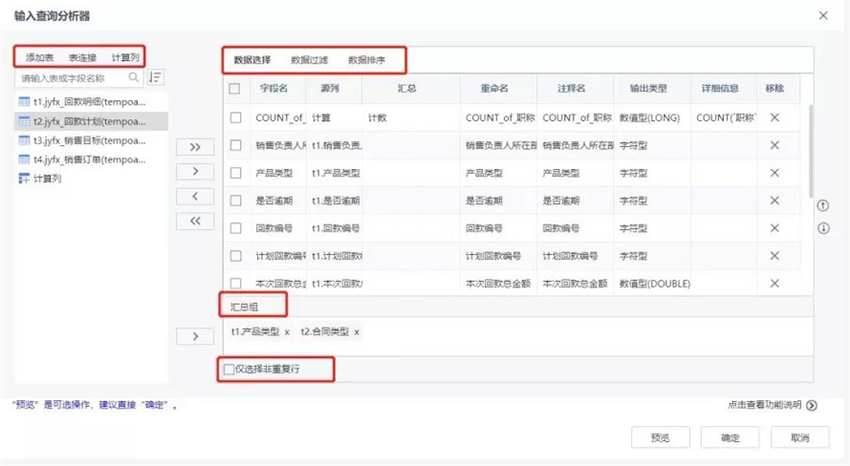850x466 pixels.
Task: Check the 产品类型 row checkbox
Action: (x=236, y=173)
